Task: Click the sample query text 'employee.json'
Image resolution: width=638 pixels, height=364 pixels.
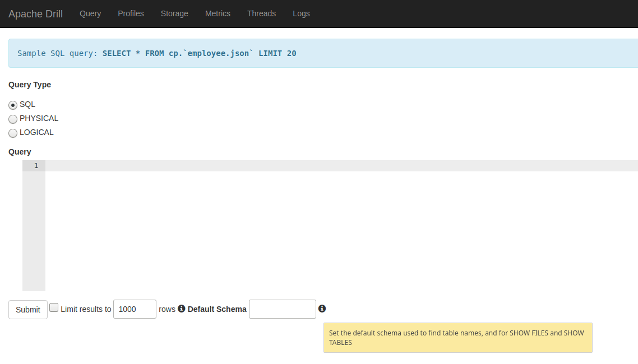Action: coord(218,53)
